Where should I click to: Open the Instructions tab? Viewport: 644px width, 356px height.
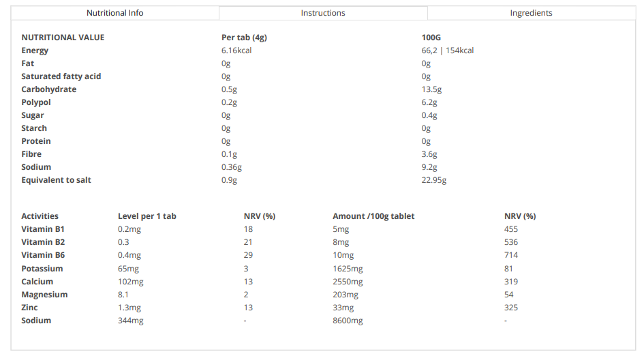point(323,13)
